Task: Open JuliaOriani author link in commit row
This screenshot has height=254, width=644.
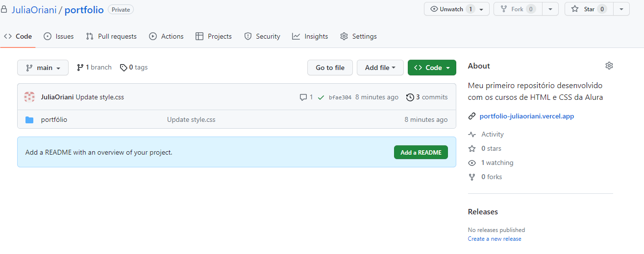Action: point(57,97)
